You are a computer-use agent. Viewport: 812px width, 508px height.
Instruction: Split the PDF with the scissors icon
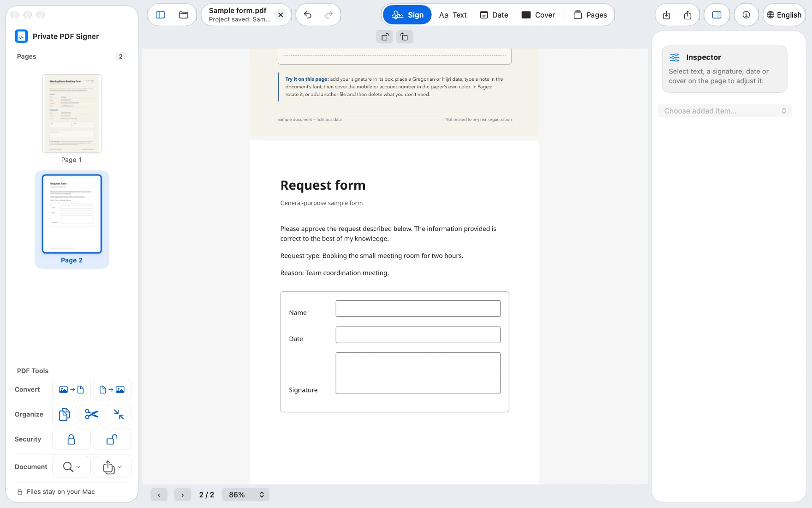pyautogui.click(x=92, y=415)
